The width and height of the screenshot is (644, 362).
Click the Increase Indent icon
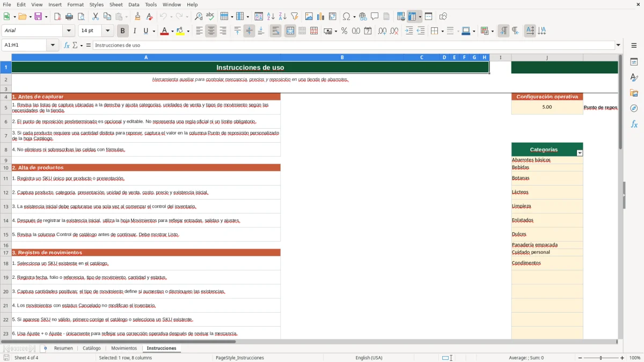pyautogui.click(x=409, y=31)
